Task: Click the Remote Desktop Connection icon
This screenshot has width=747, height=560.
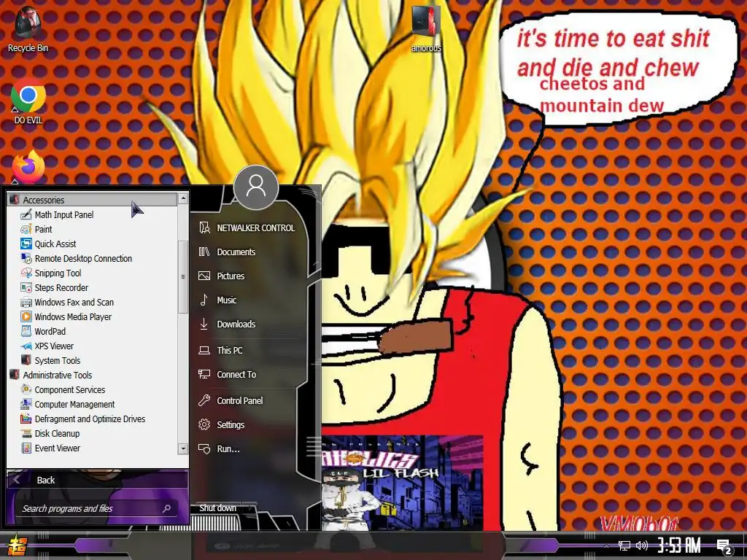Action: click(26, 259)
